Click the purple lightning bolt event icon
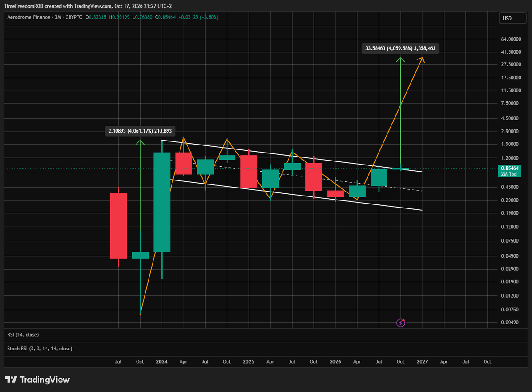 click(x=401, y=323)
